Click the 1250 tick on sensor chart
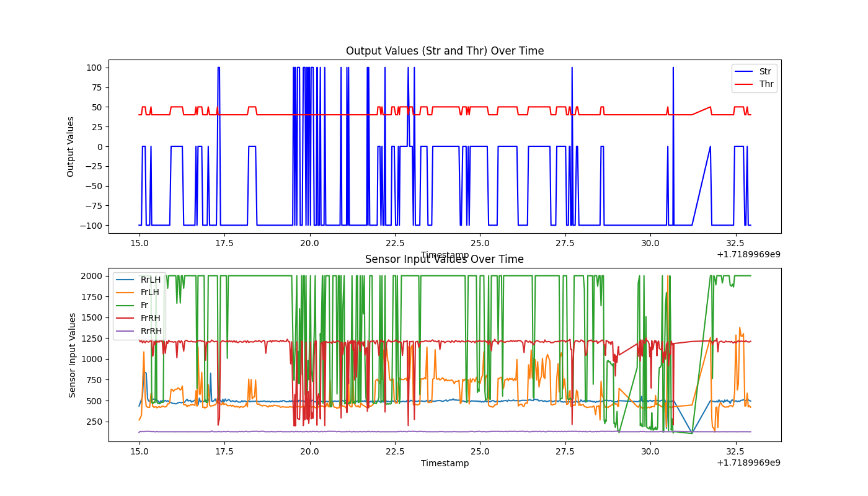This screenshot has width=868, height=496. point(93,339)
